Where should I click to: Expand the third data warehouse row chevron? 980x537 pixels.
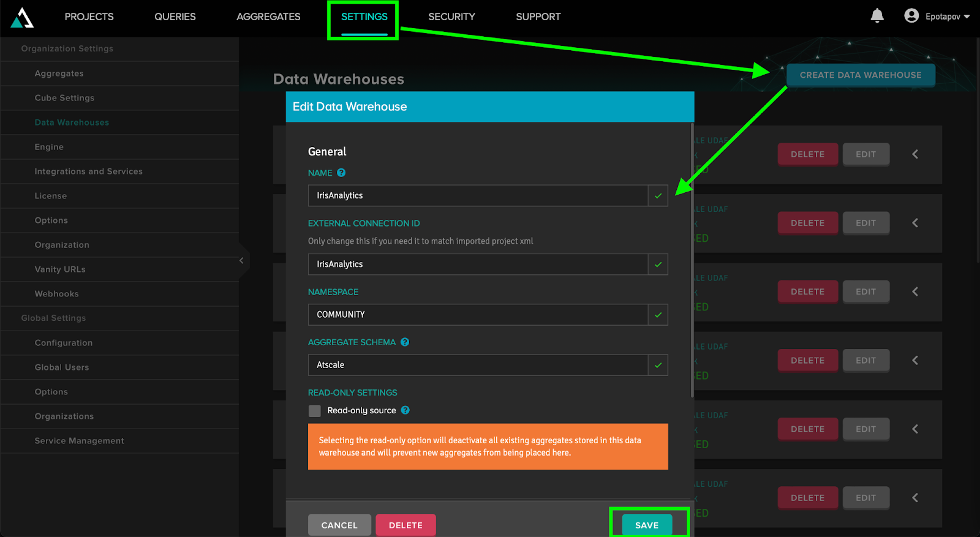[915, 291]
